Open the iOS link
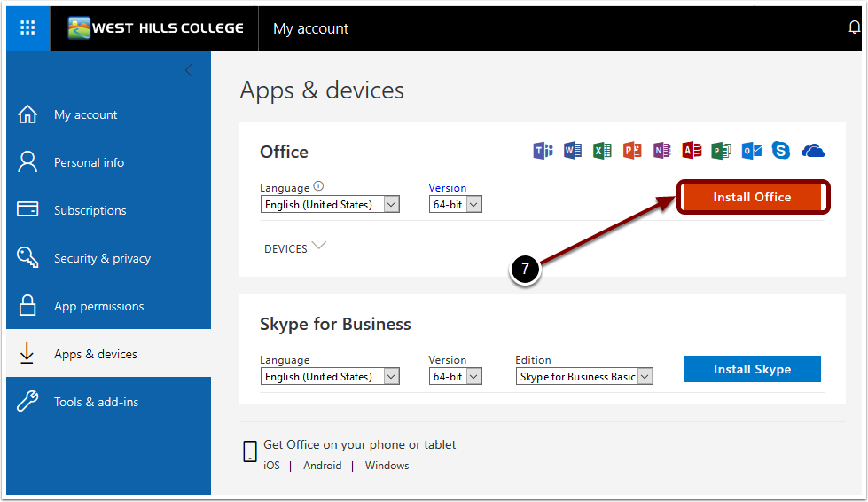This screenshot has height=502, width=868. coord(272,466)
